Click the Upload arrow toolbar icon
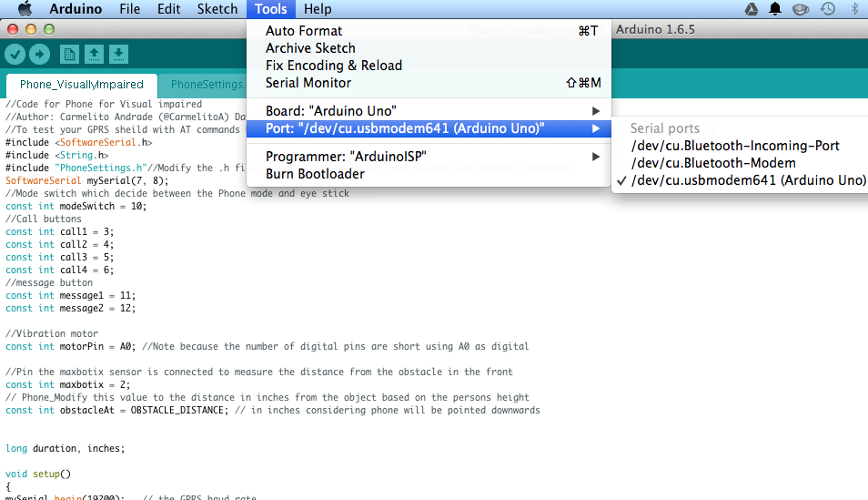 pos(39,54)
